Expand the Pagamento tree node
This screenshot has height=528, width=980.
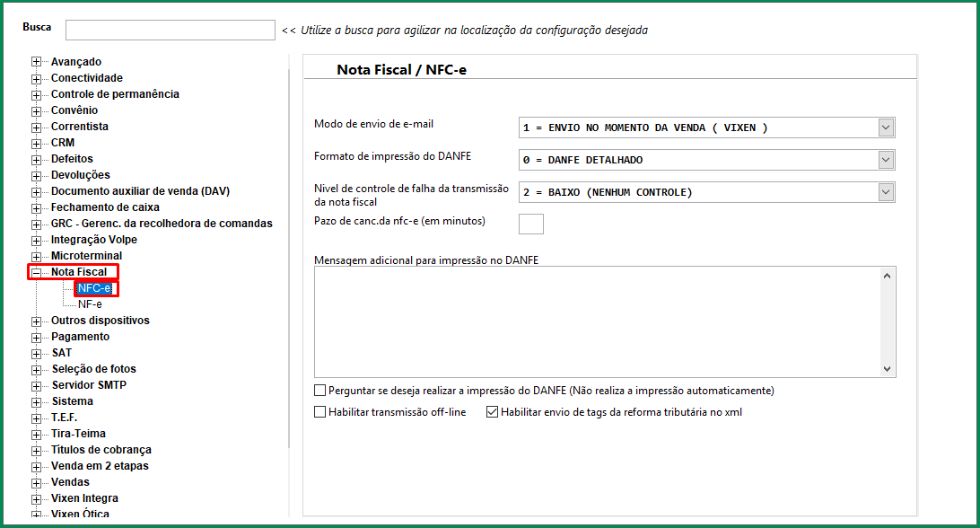(36, 338)
